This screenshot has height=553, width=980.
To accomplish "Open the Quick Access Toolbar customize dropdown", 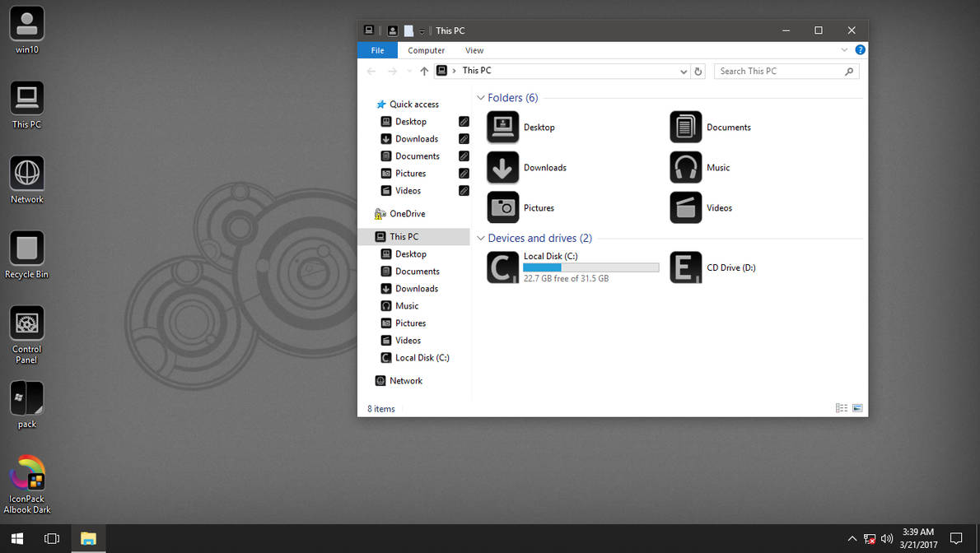I will pyautogui.click(x=422, y=30).
